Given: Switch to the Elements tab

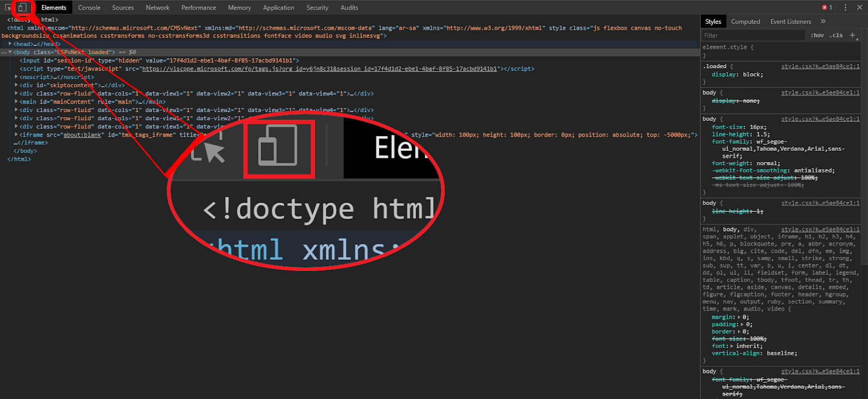Looking at the screenshot, I should point(54,8).
